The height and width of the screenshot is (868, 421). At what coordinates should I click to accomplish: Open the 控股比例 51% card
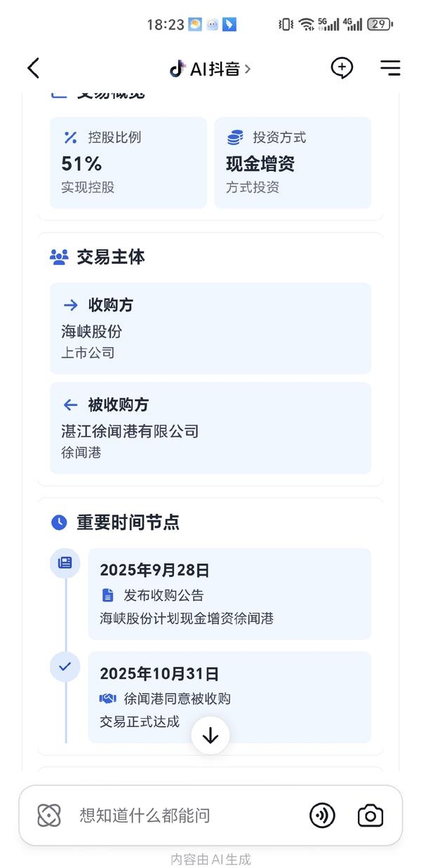[128, 163]
